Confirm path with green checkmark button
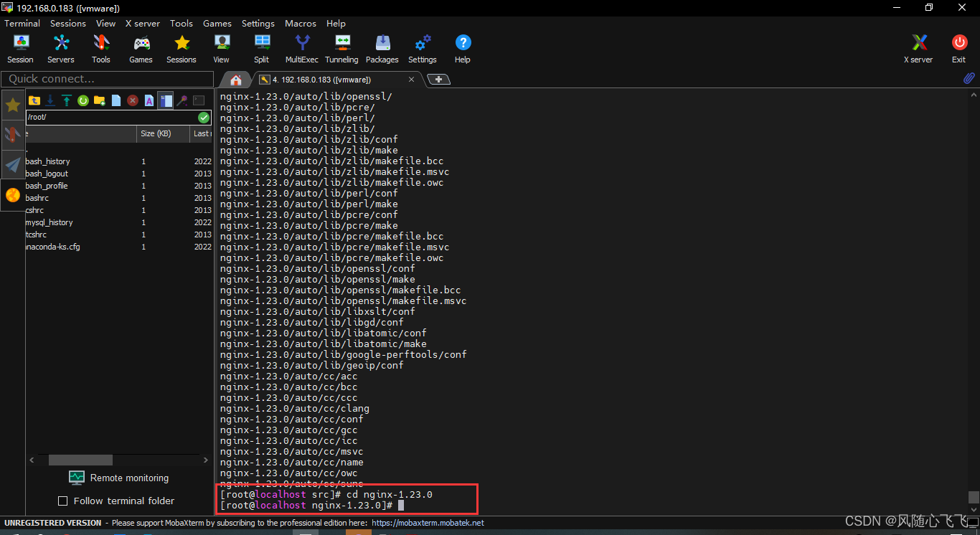The height and width of the screenshot is (535, 980). click(204, 117)
